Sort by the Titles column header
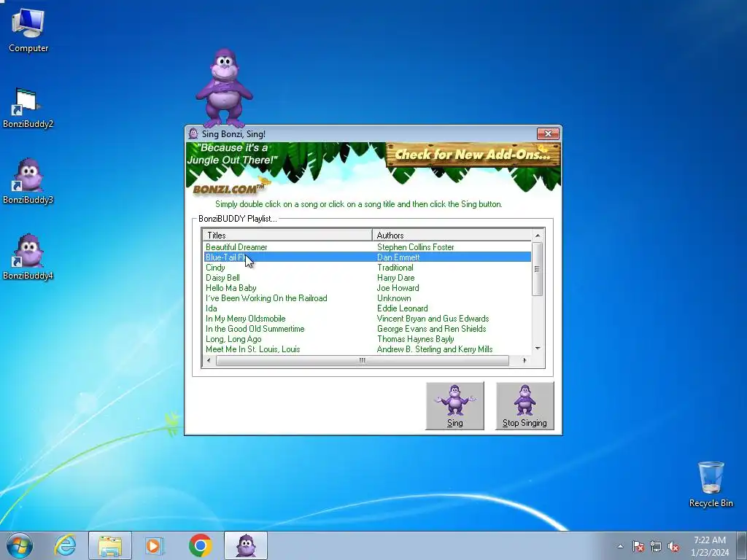Image resolution: width=747 pixels, height=560 pixels. tap(287, 236)
